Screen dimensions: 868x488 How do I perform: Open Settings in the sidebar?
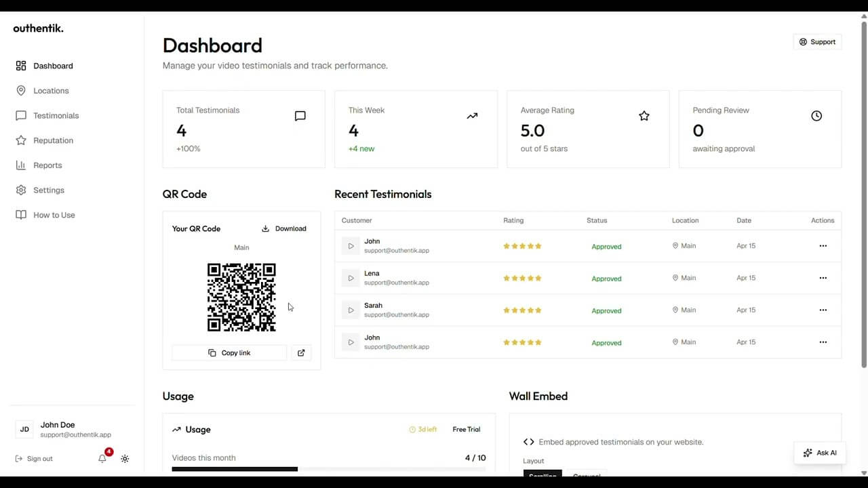[x=40, y=190]
